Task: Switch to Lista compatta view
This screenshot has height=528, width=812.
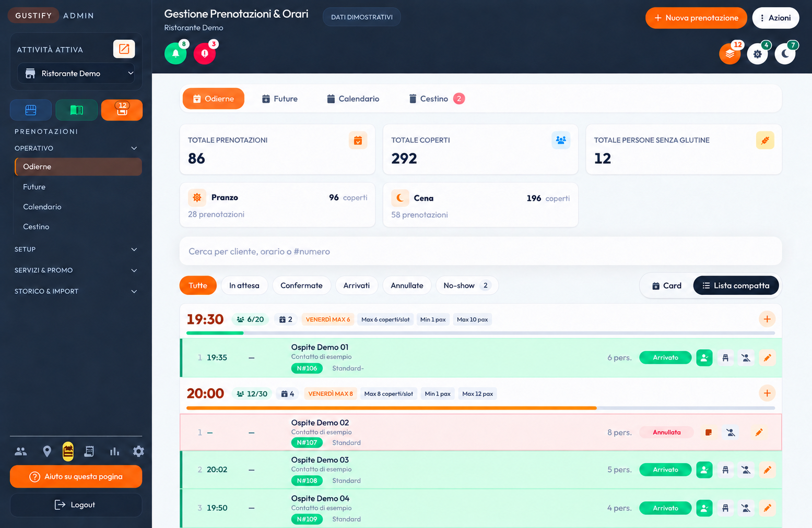Action: pyautogui.click(x=736, y=286)
